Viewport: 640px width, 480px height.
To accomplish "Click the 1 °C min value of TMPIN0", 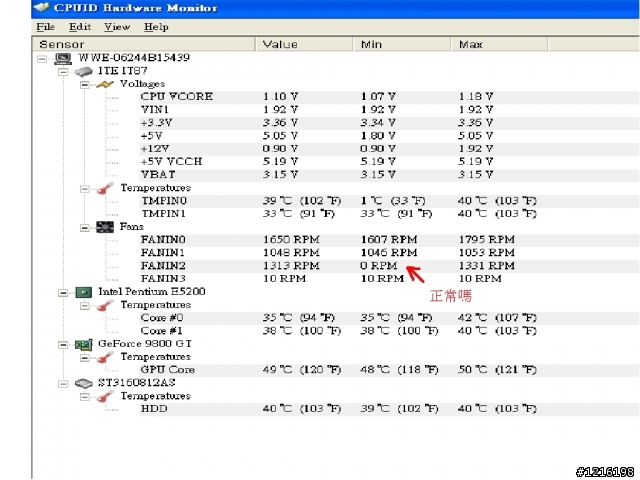I will [x=393, y=201].
